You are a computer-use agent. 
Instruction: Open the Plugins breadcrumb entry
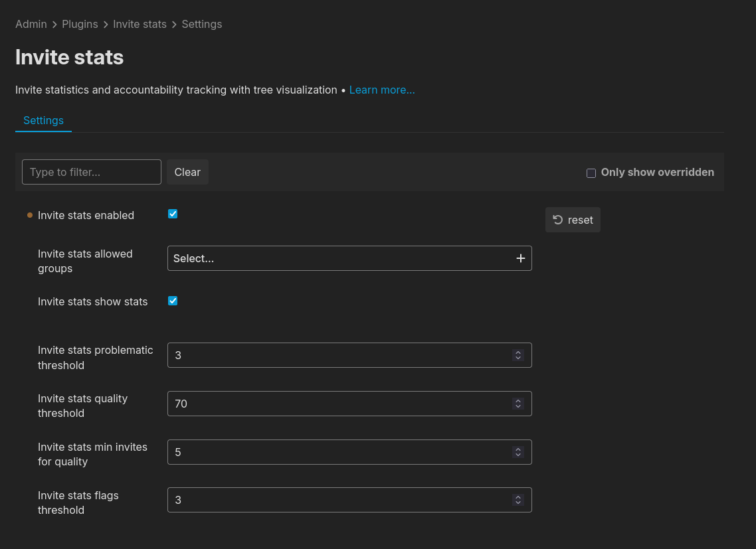(x=80, y=24)
